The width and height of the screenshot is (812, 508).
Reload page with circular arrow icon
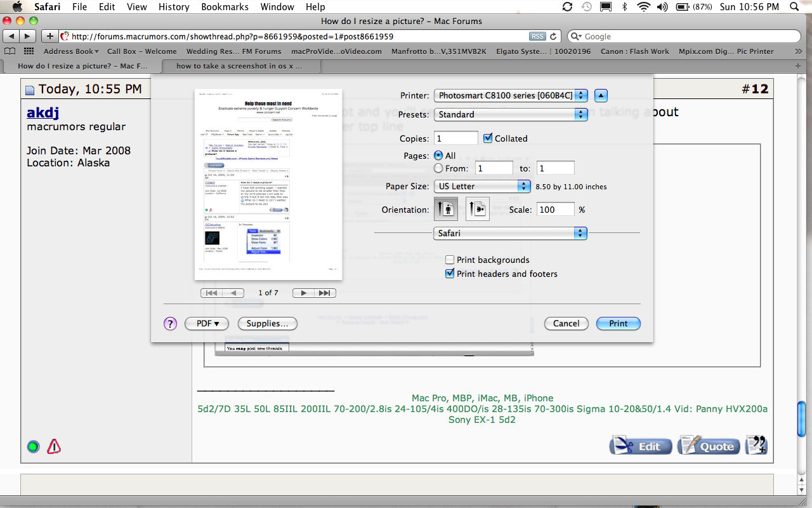point(553,36)
